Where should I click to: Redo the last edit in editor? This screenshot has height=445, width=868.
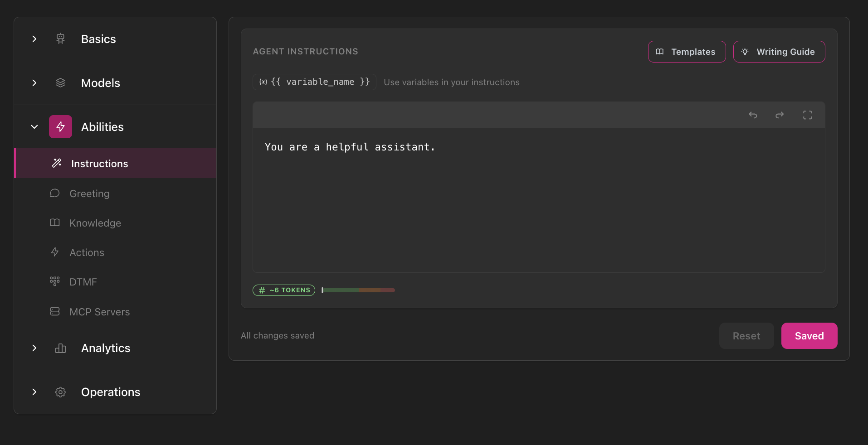point(780,115)
